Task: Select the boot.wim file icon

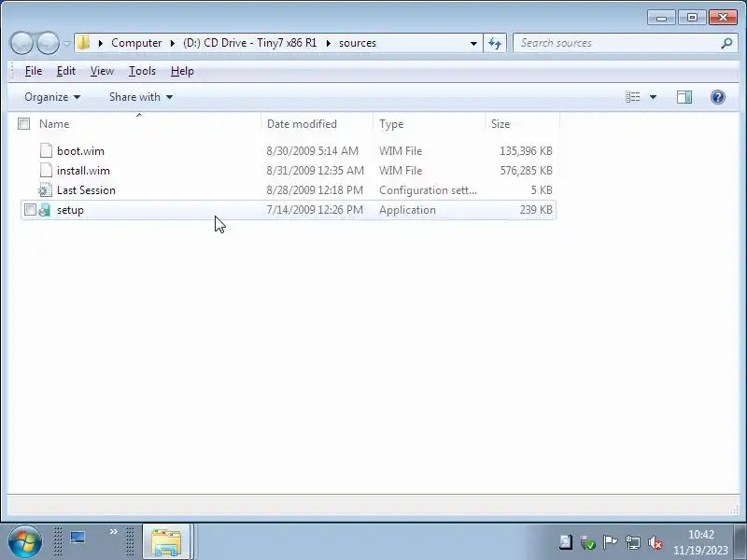Action: [x=46, y=150]
